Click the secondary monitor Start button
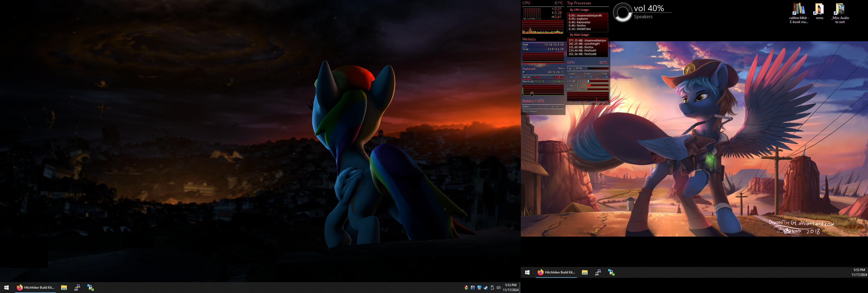Screen dimensions: 868x293 pyautogui.click(x=527, y=272)
